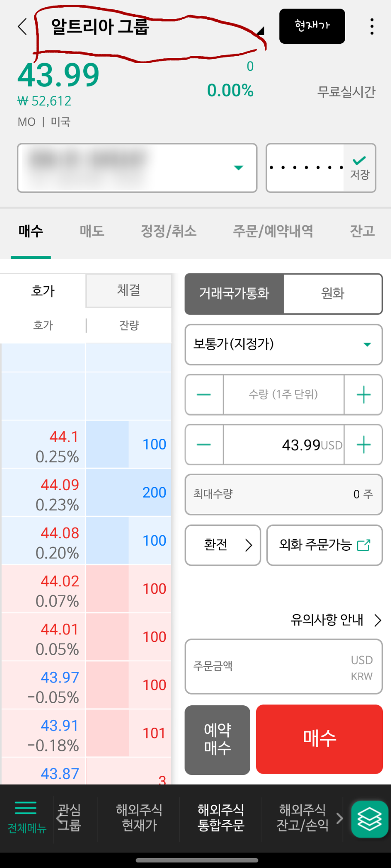391x868 pixels.
Task: Click the 43.99 USD price field
Action: point(284,445)
